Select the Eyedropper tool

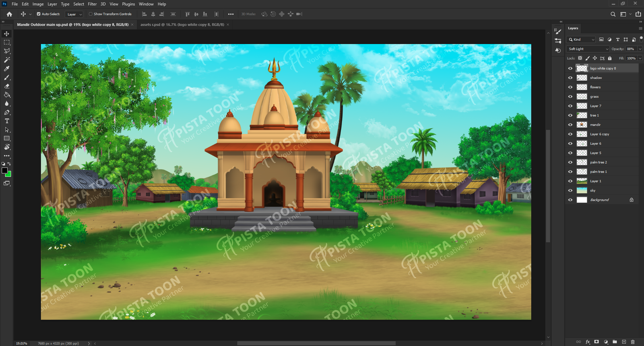click(x=7, y=69)
